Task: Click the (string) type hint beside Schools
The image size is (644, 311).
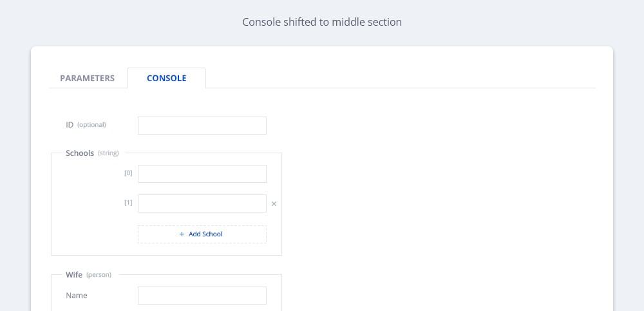Action: point(108,153)
